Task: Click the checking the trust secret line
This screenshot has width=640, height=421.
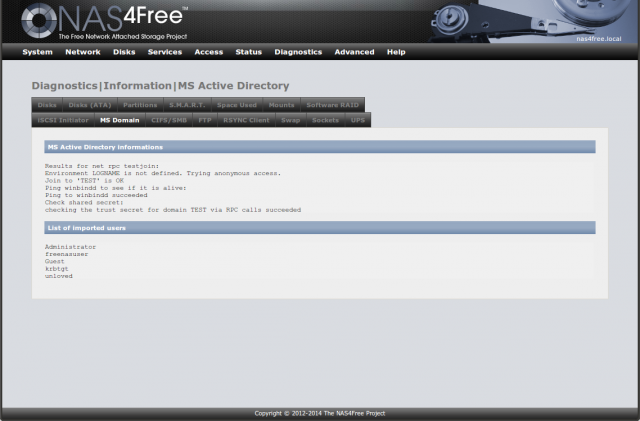Action: (173, 210)
